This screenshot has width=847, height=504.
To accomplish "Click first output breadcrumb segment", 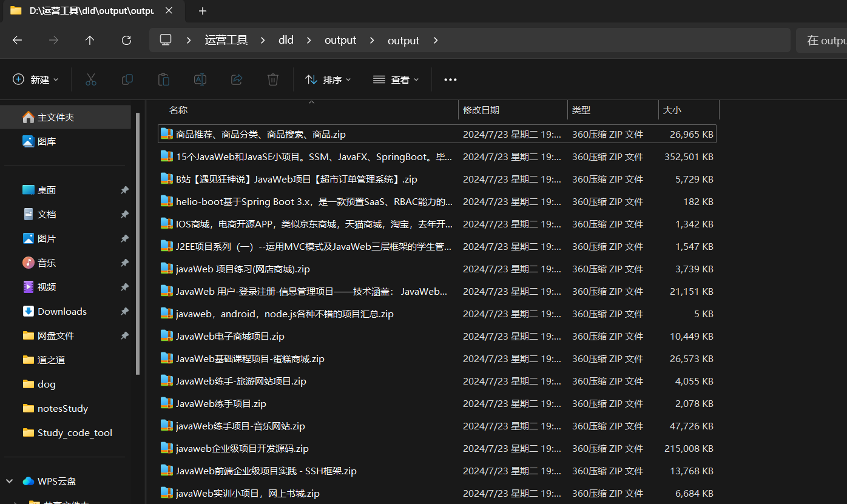I will (340, 40).
